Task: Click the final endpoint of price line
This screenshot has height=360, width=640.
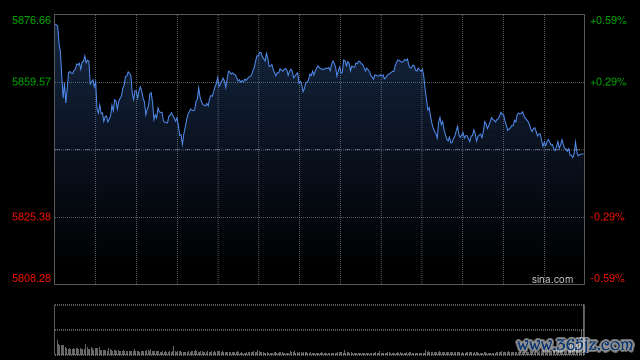Action: tap(582, 154)
